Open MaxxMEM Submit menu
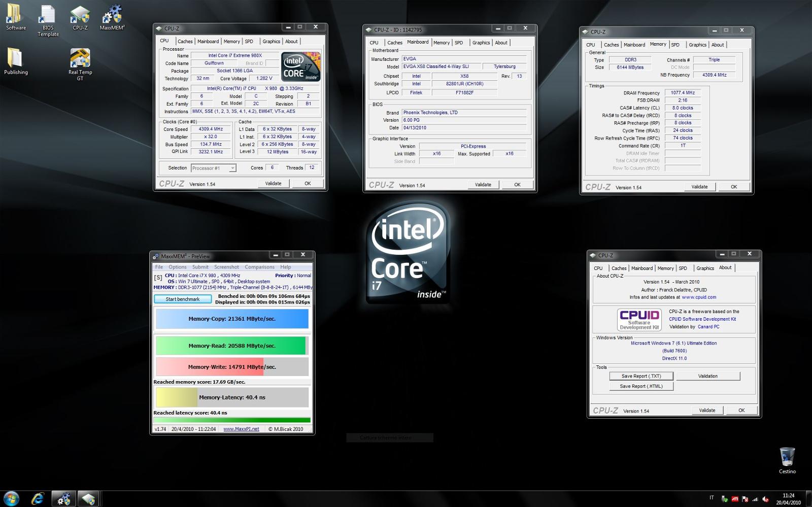Viewport: 812px width, 507px height. tap(200, 267)
